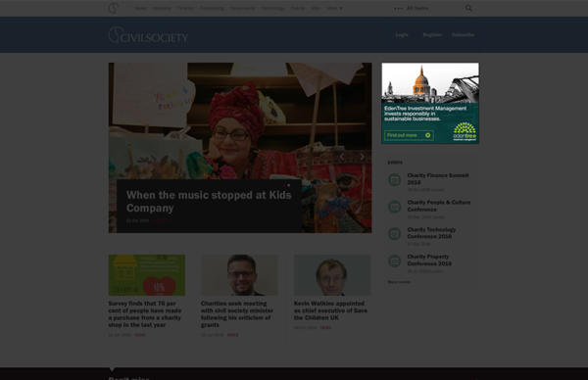Click Find out more on EdenTree advert

coord(409,135)
